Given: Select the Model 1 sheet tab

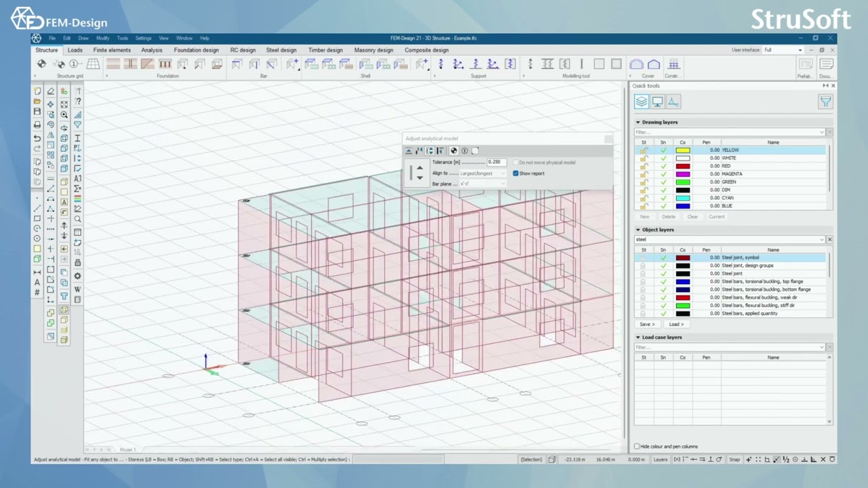Looking at the screenshot, I should tap(127, 450).
